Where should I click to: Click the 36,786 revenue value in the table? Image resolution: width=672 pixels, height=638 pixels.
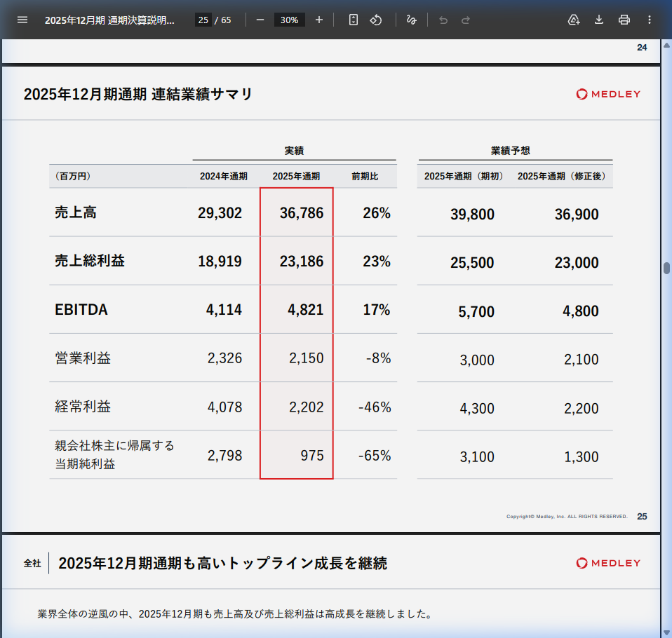click(302, 213)
